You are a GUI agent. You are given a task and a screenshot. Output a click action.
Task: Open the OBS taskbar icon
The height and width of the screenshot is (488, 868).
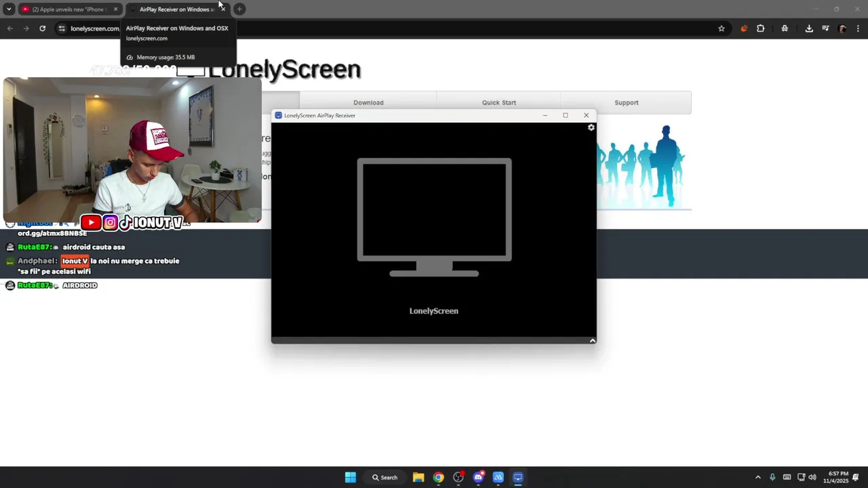458,477
